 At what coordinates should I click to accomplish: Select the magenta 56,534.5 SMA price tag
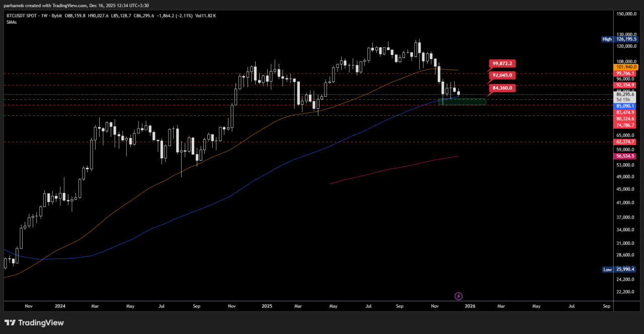(626, 156)
